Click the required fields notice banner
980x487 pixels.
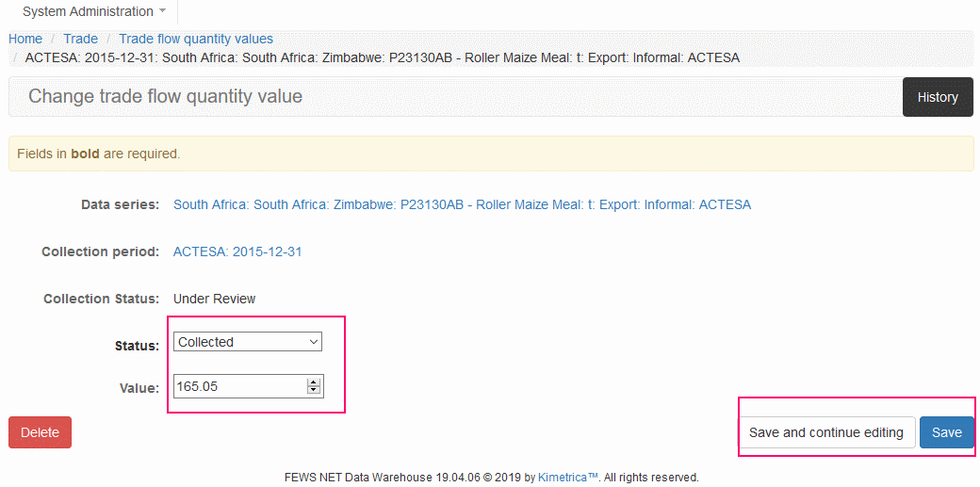tap(490, 154)
